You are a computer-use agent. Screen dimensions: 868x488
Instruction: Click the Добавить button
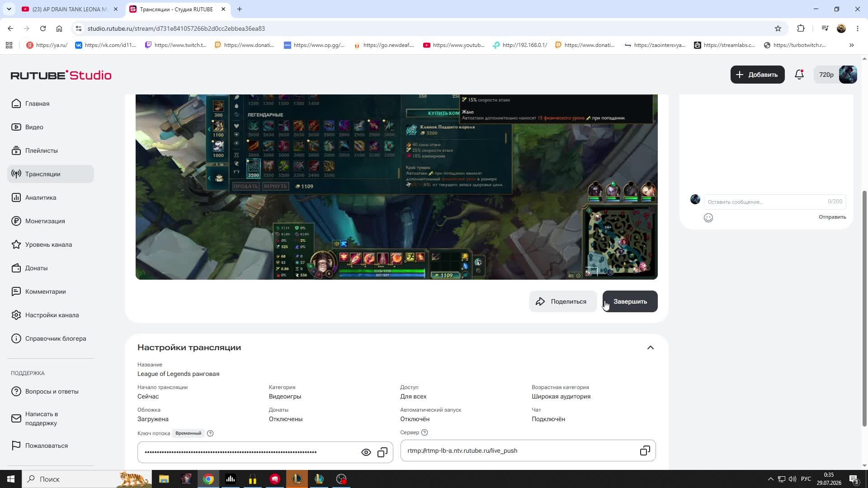pos(757,75)
